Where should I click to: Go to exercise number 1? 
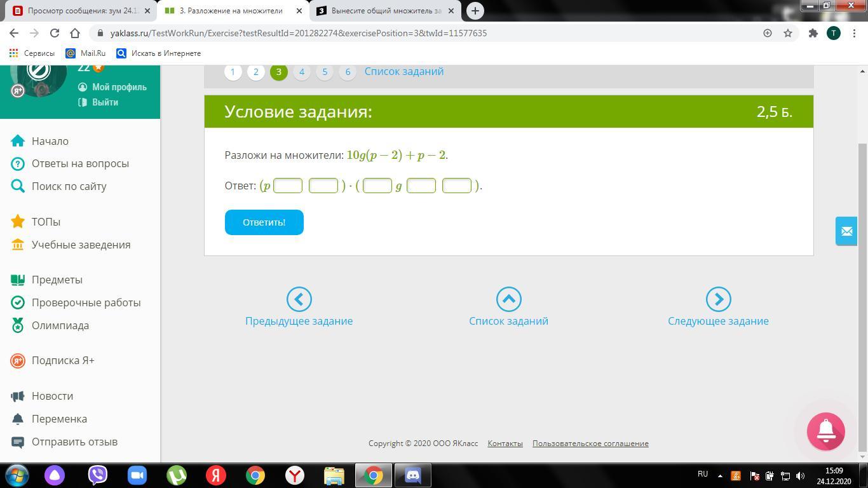[233, 72]
